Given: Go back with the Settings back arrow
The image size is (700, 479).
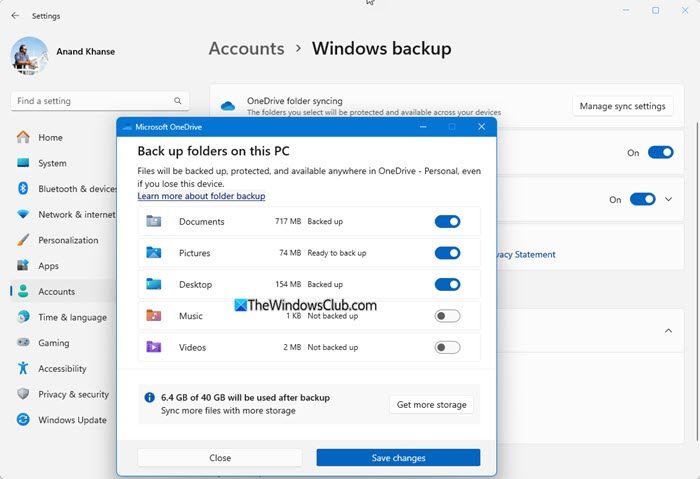Looking at the screenshot, I should coord(15,16).
